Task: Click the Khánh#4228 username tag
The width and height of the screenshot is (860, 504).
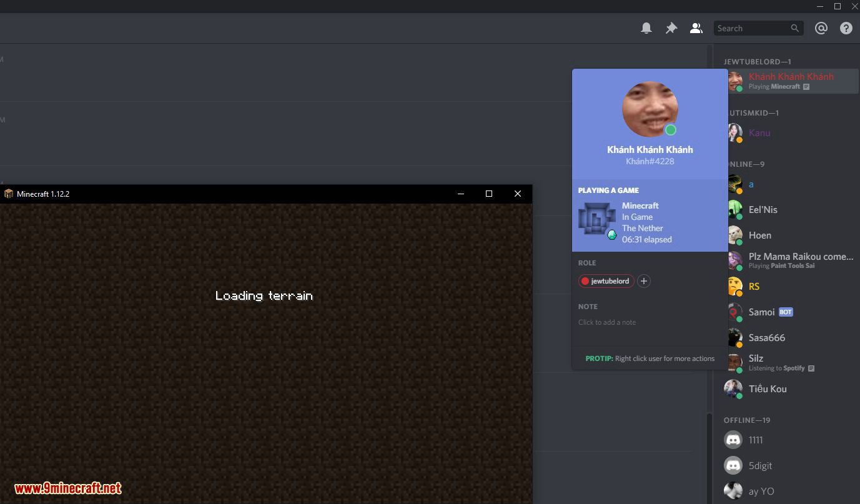Action: tap(650, 161)
